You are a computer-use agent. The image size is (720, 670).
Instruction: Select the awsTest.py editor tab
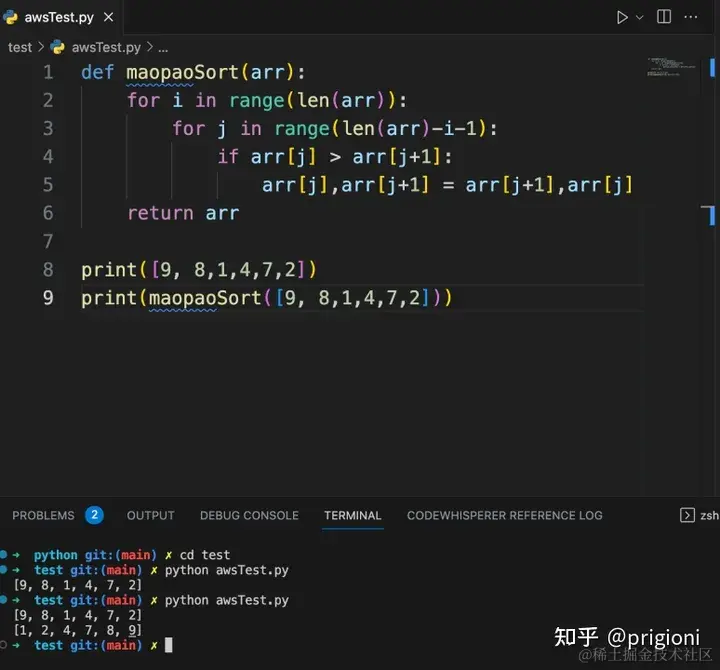(59, 17)
